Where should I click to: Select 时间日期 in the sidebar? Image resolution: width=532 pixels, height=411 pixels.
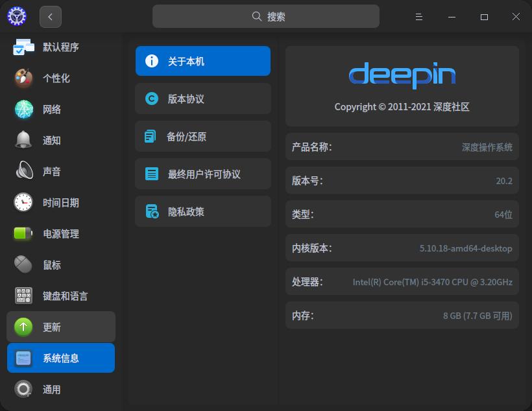(x=61, y=202)
